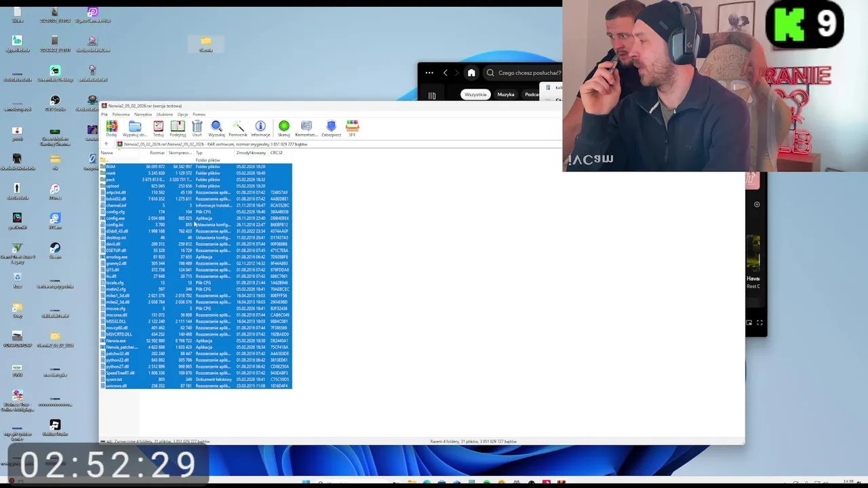Select the DSETUP.dll file row
Image resolution: width=868 pixels, height=488 pixels.
(196, 251)
